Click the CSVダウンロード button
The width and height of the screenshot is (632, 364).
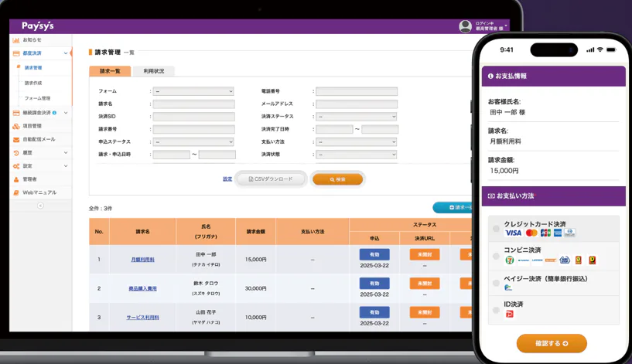pos(271,179)
